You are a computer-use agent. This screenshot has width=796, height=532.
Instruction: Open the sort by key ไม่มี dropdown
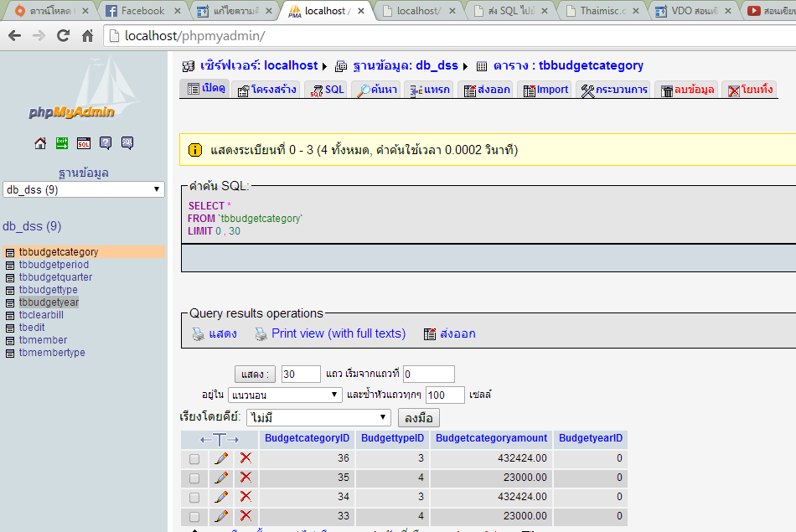[318, 418]
